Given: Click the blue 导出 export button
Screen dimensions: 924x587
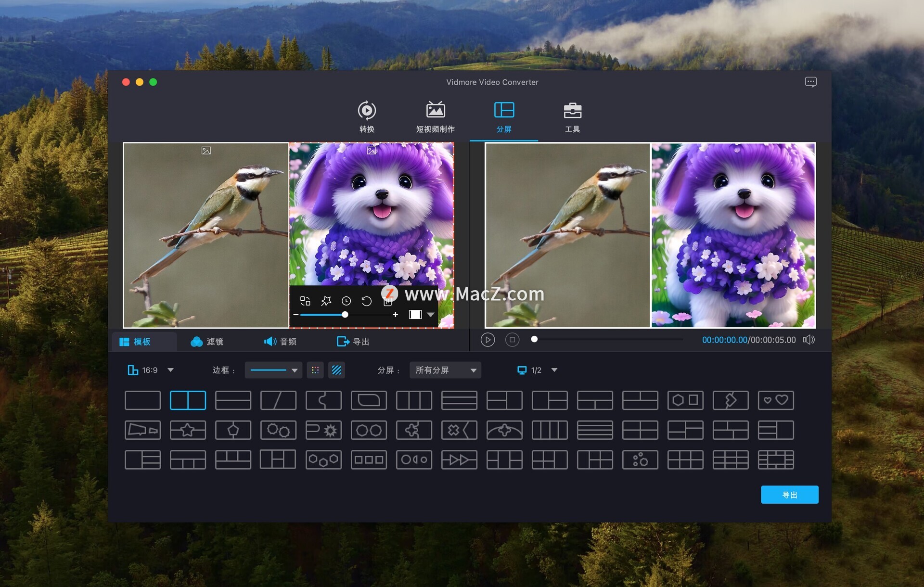Looking at the screenshot, I should tap(789, 495).
